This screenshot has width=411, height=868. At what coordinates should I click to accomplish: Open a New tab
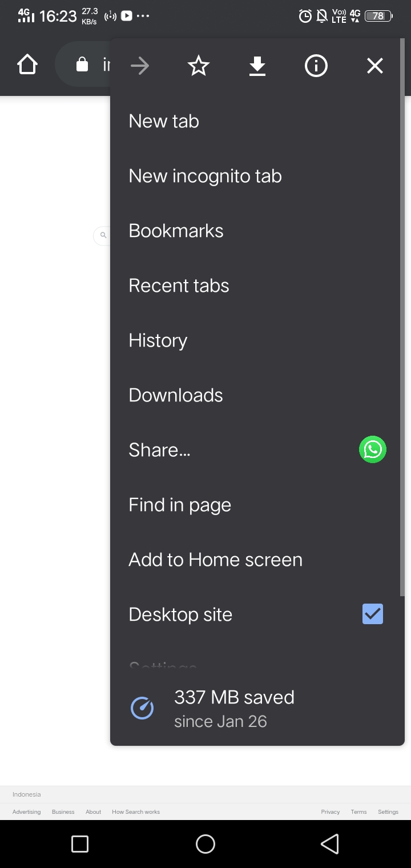[x=164, y=121]
